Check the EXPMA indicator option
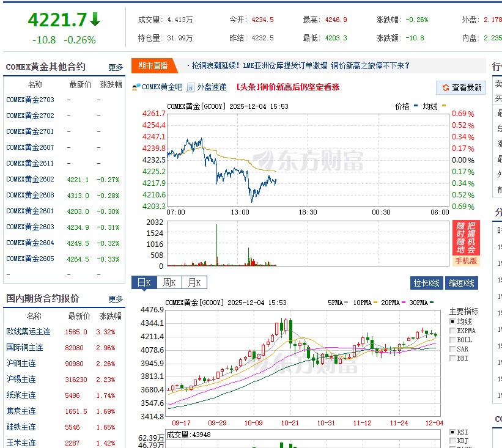The image size is (502, 448). coord(452,331)
